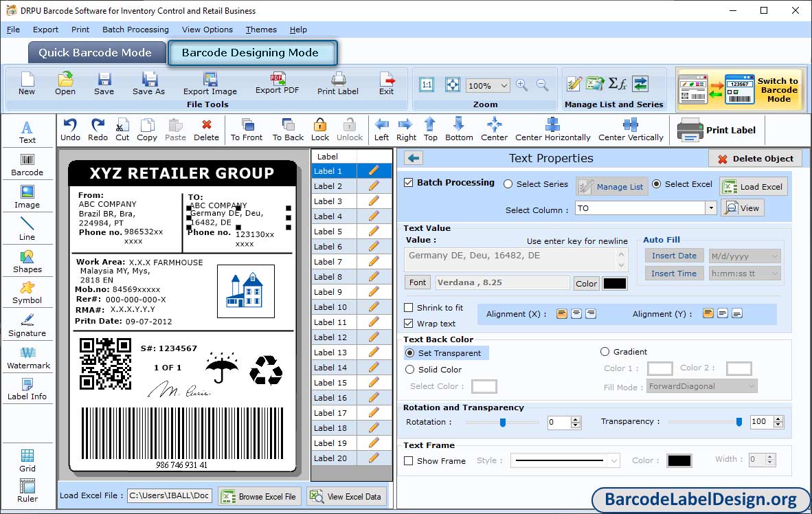Click the black text Color swatch
This screenshot has height=514, width=812.
pyautogui.click(x=615, y=283)
